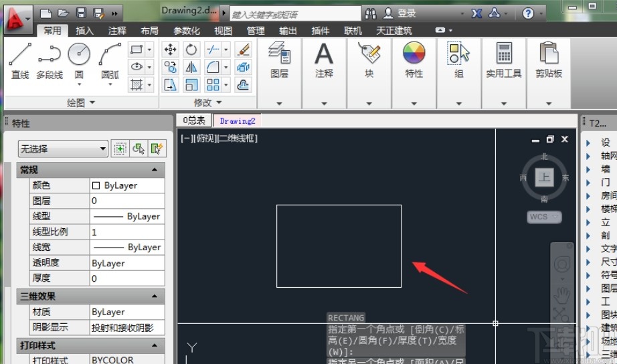Click the Save icon in quick access toolbar
Viewport: 617px width, 364px height.
pos(81,13)
